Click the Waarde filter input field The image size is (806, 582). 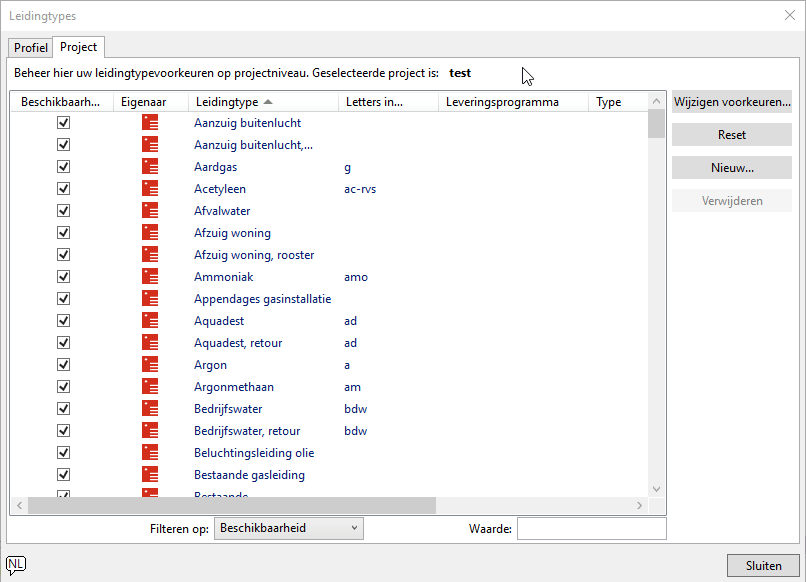[592, 529]
